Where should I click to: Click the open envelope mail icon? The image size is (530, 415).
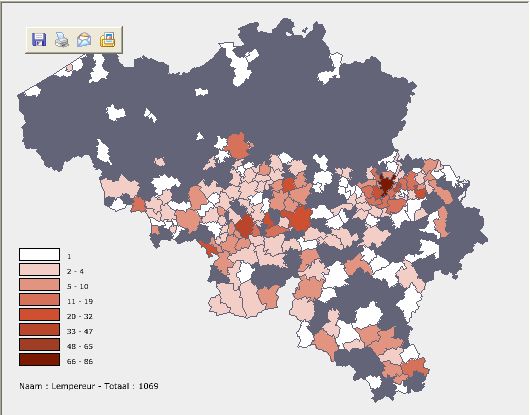tap(84, 40)
